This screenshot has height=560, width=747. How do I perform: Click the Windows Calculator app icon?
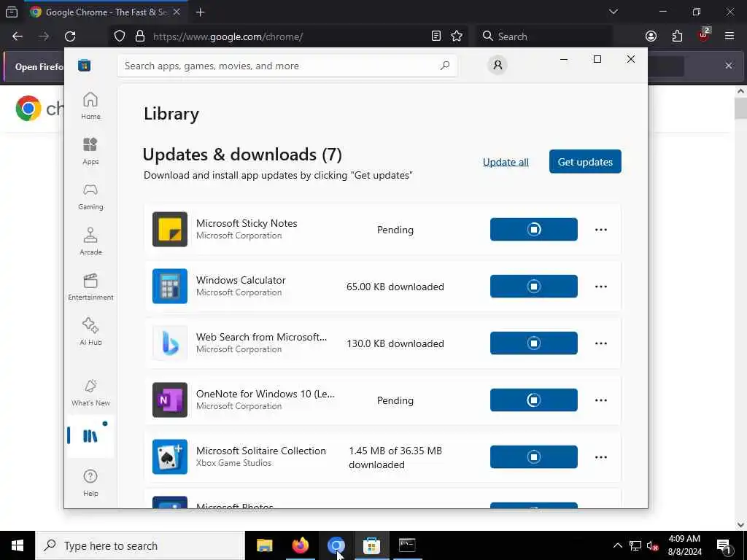(x=169, y=286)
